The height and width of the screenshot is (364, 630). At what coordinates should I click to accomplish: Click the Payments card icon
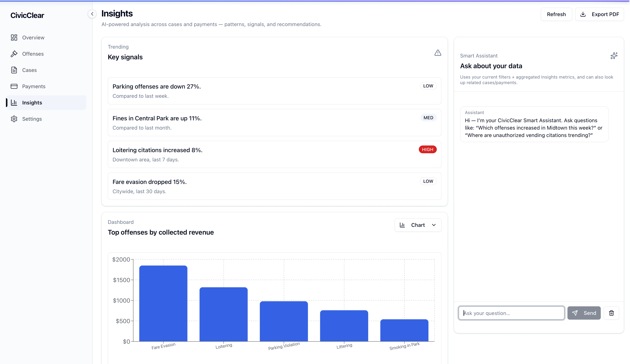click(x=14, y=86)
